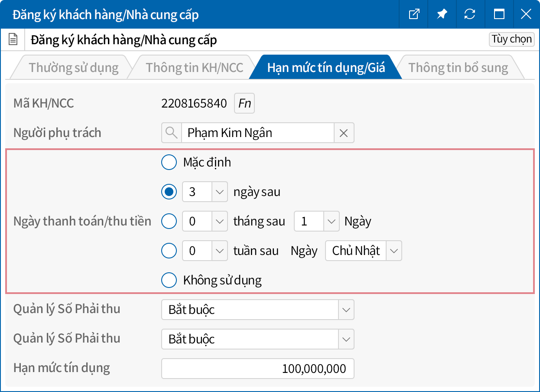The height and width of the screenshot is (392, 540).
Task: Open the Thông tin bổ sung tab
Action: point(458,68)
